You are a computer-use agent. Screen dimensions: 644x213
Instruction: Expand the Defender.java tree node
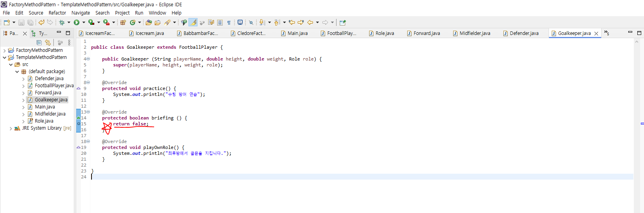point(23,79)
